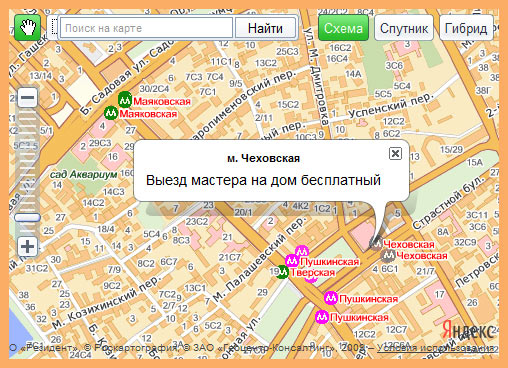Click the М. Палашевский пер. label

pyautogui.click(x=259, y=260)
